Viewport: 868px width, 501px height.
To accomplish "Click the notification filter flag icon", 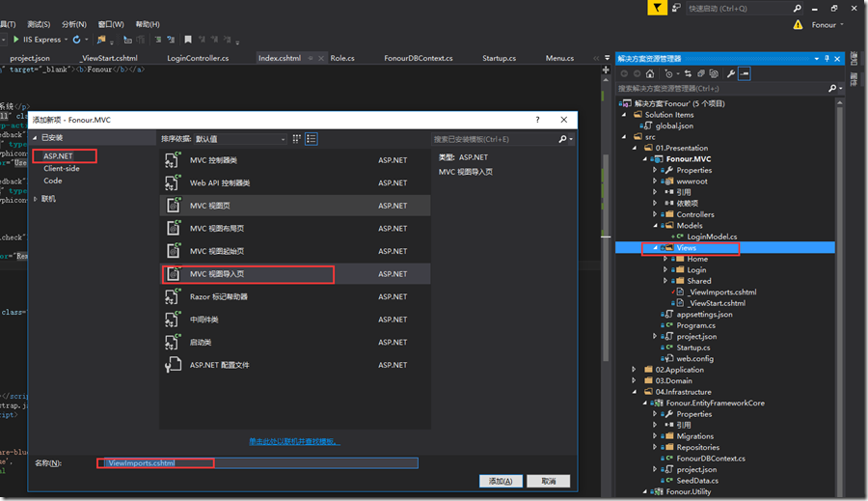I will click(657, 8).
